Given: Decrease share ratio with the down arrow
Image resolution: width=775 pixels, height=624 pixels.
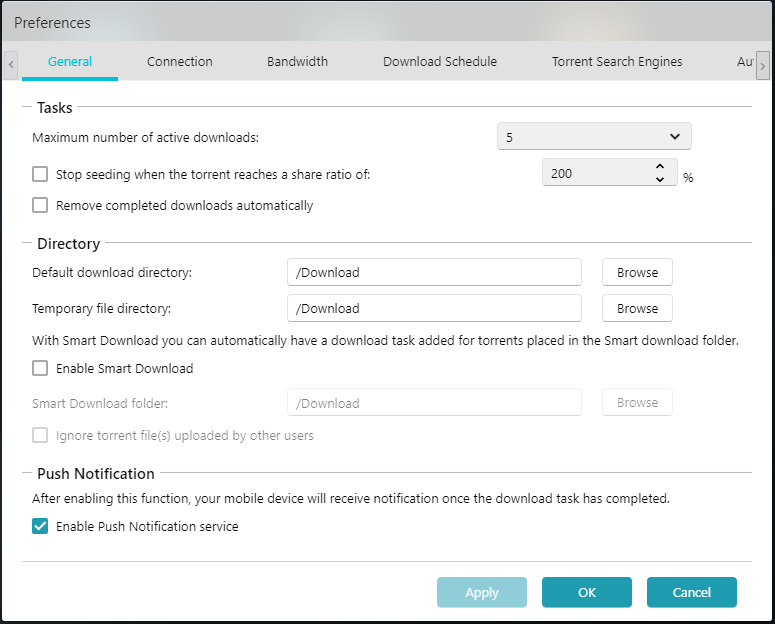Looking at the screenshot, I should 660,179.
